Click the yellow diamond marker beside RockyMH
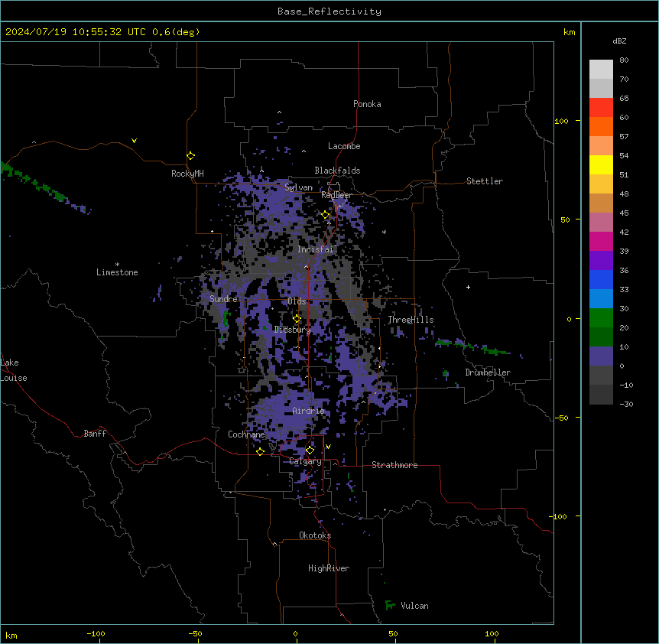659x644 pixels. (191, 156)
